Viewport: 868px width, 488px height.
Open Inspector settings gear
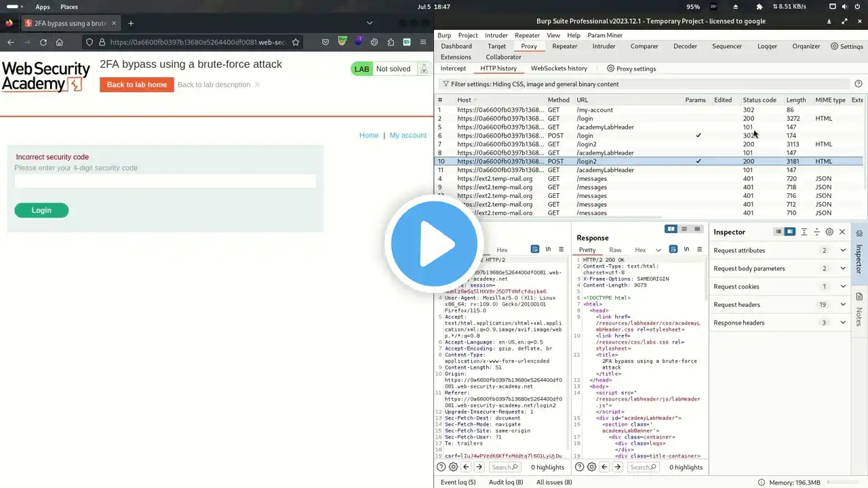point(829,232)
